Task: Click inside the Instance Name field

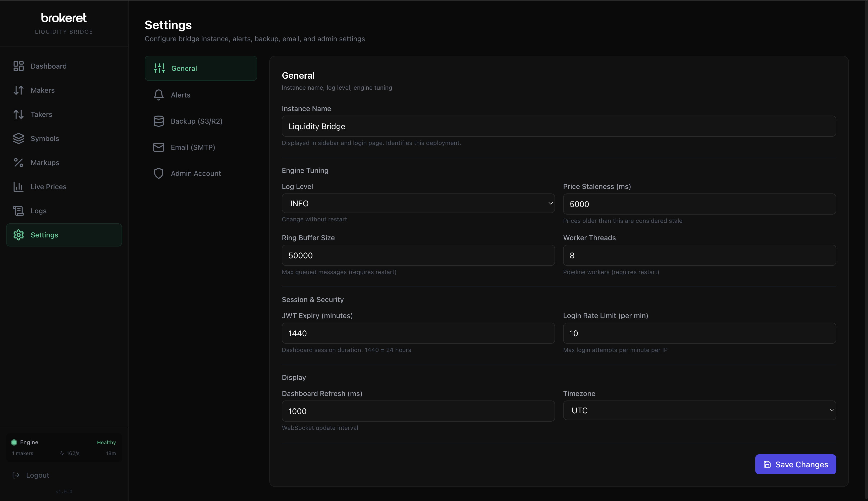Action: [558, 126]
